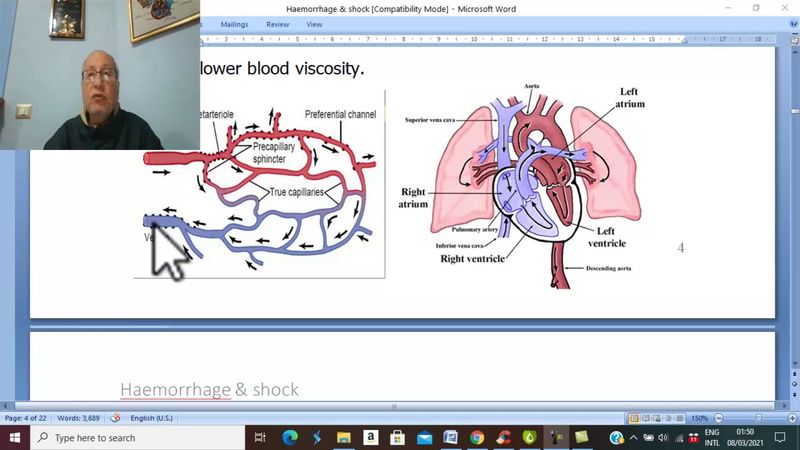Switch to the View ribbon tab
The image size is (800, 450).
[x=314, y=24]
